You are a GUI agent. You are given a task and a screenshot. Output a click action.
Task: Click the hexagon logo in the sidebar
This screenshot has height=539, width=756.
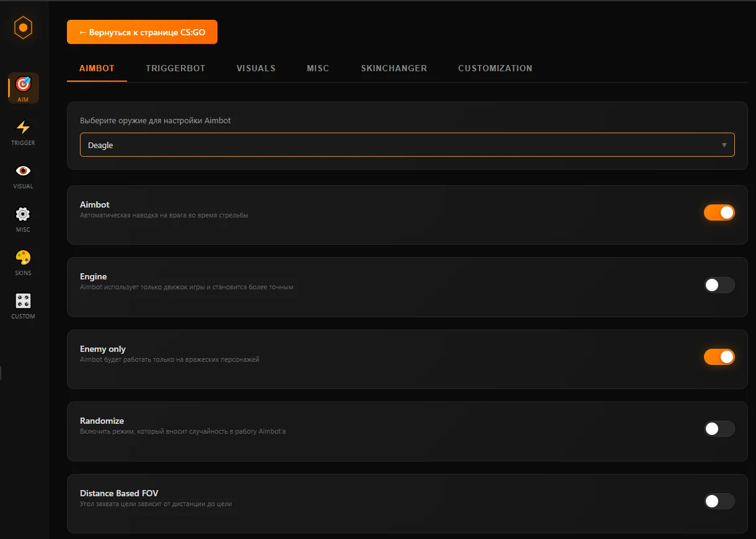pyautogui.click(x=23, y=27)
